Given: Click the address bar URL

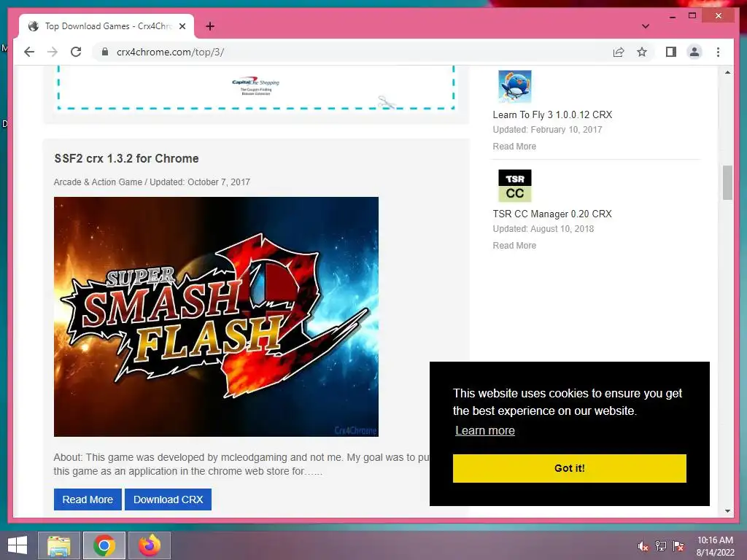Looking at the screenshot, I should pos(170,52).
